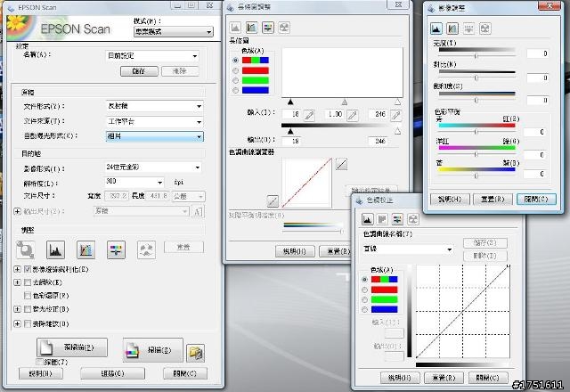Screen dimensions: 570x392
Task: Click Configuration button at bottom of EPSON Scan
Action: pos(113,373)
